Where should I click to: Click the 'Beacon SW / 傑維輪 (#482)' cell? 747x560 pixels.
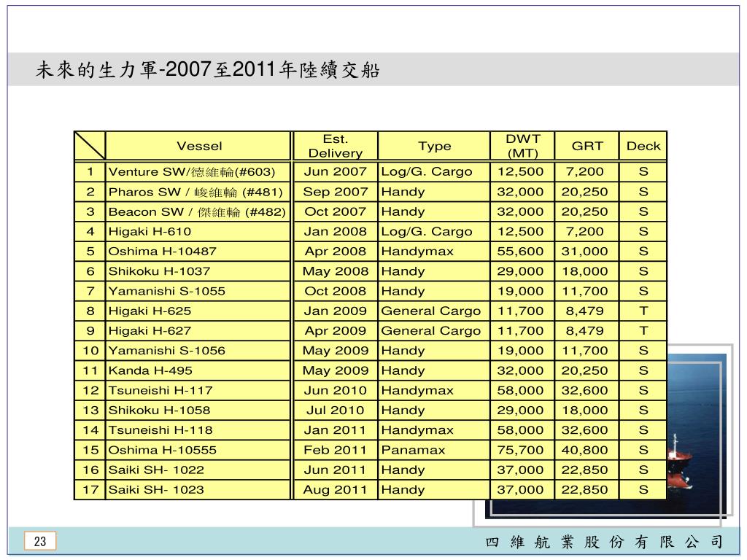(198, 212)
